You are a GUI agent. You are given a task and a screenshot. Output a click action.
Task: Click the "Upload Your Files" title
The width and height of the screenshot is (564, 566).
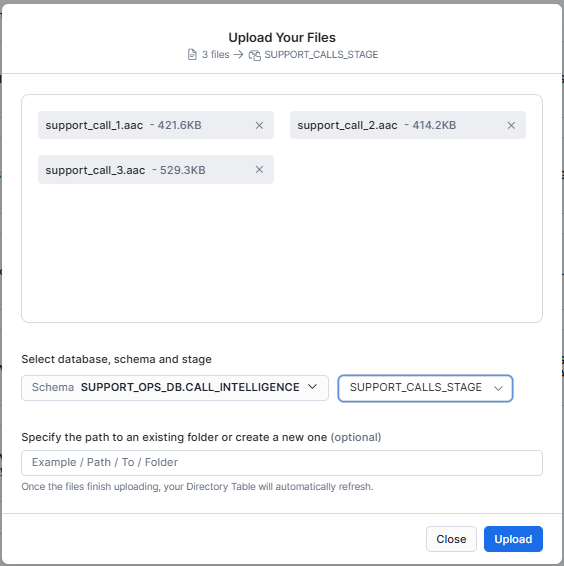[x=282, y=38]
